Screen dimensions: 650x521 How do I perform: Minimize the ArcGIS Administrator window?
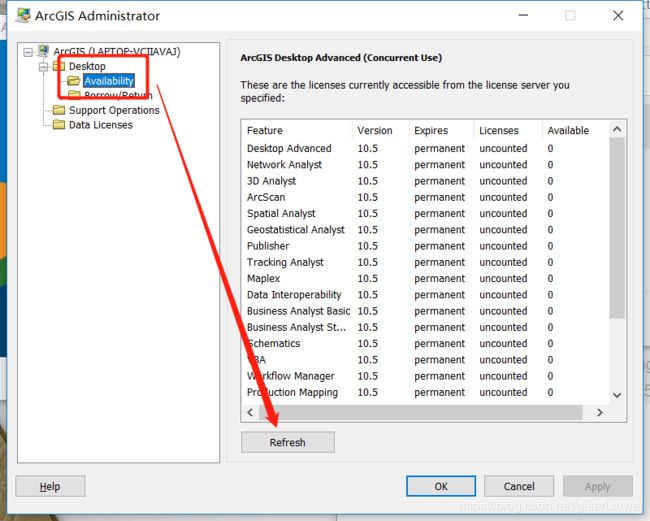[523, 15]
